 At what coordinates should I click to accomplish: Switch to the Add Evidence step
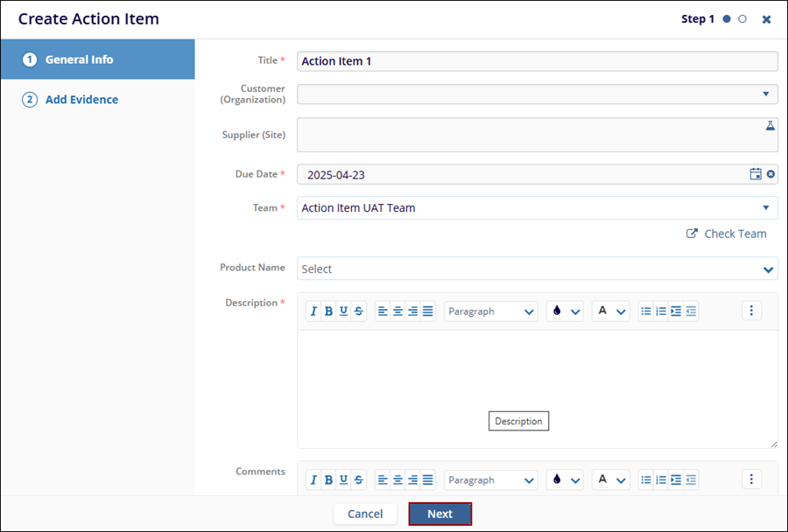(x=81, y=100)
